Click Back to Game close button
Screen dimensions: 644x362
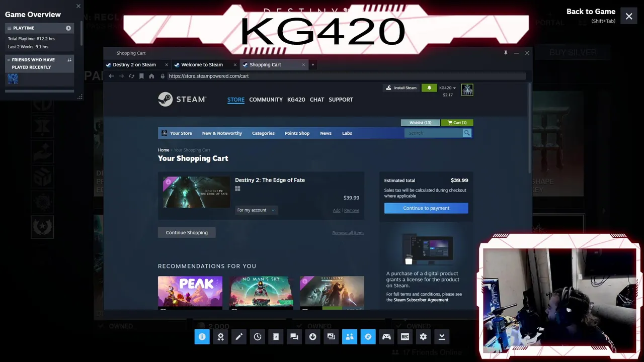pyautogui.click(x=629, y=17)
